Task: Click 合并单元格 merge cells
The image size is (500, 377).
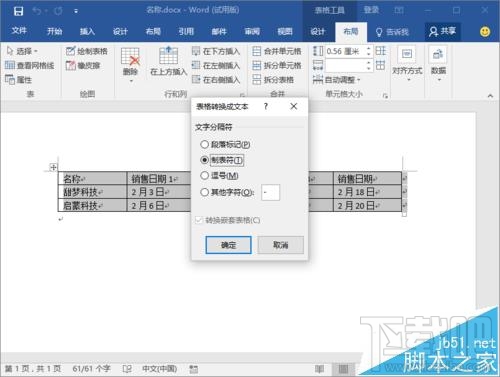Action: 277,51
